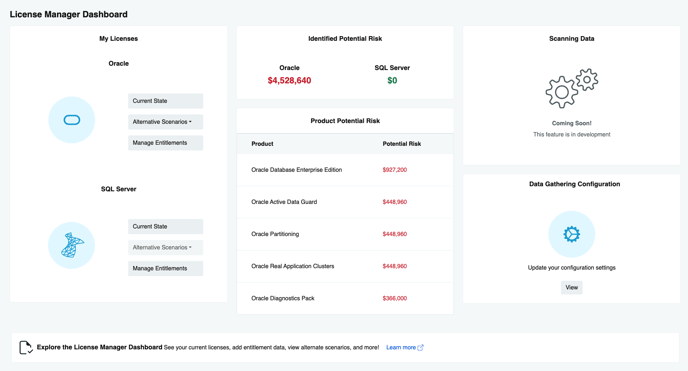Click the Coming Soon! text
This screenshot has width=688, height=371.
click(x=572, y=123)
